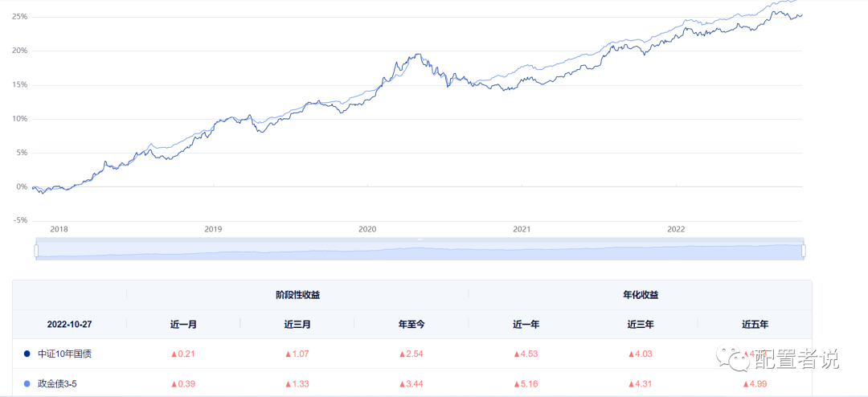Click the 年至今 column header

(411, 325)
